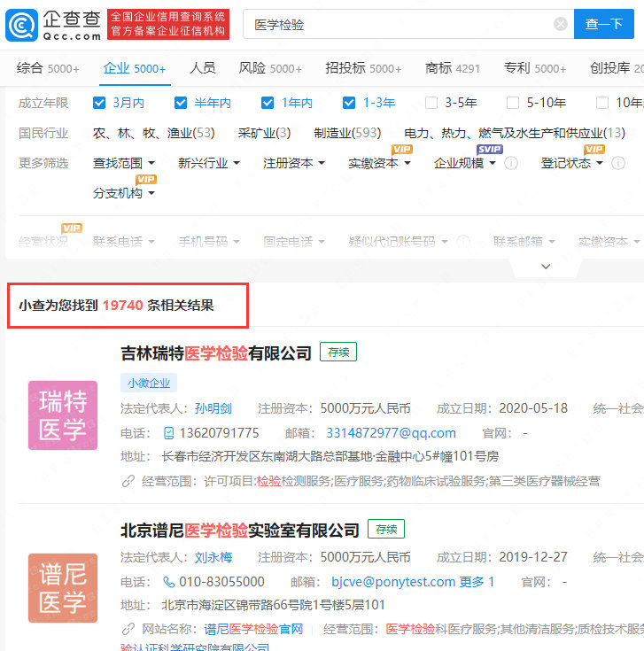Open the 招投标 tab

click(x=363, y=68)
